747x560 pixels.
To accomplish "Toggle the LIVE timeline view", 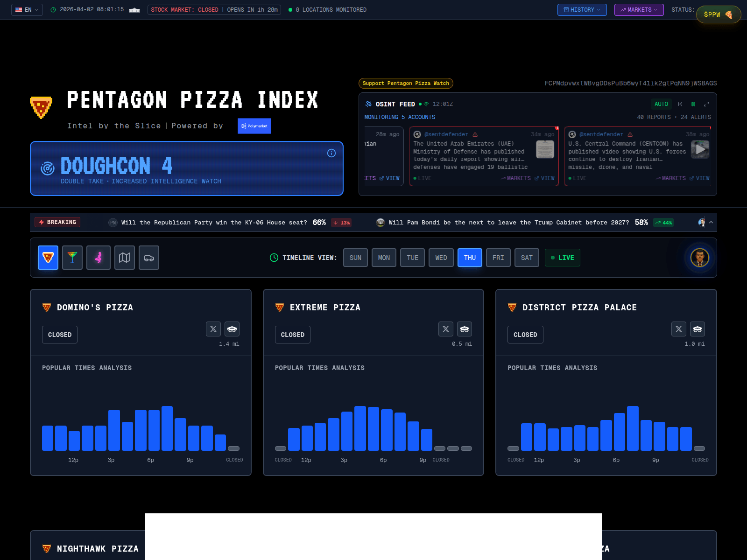I will 562,258.
